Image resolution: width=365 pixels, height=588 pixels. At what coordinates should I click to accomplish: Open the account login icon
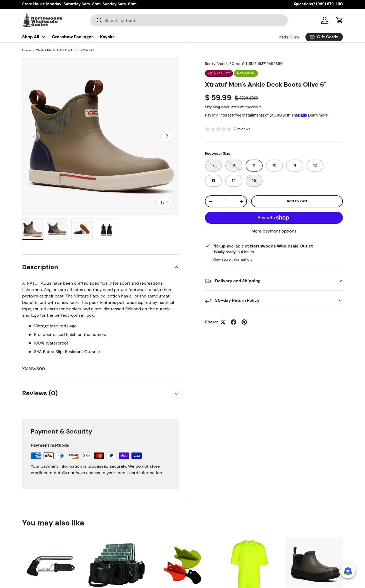point(324,20)
